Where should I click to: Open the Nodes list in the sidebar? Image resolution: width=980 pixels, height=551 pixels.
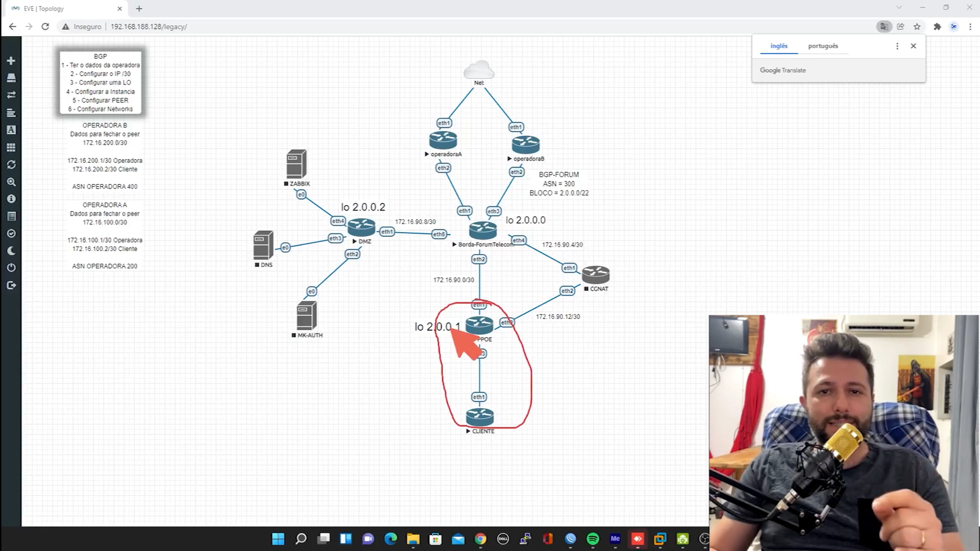pos(11,78)
